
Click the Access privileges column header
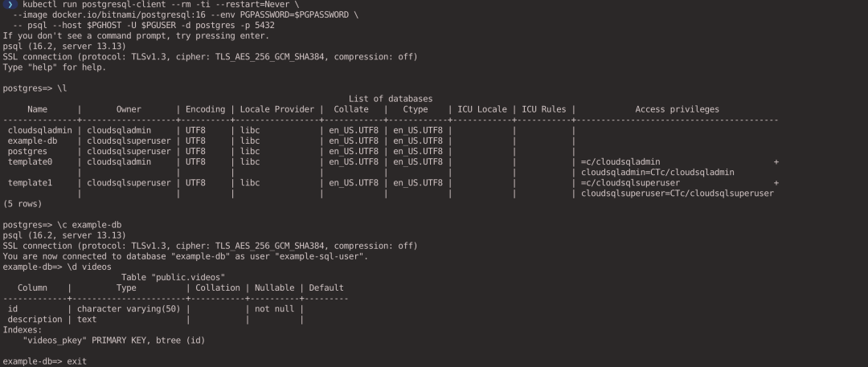[x=677, y=109]
